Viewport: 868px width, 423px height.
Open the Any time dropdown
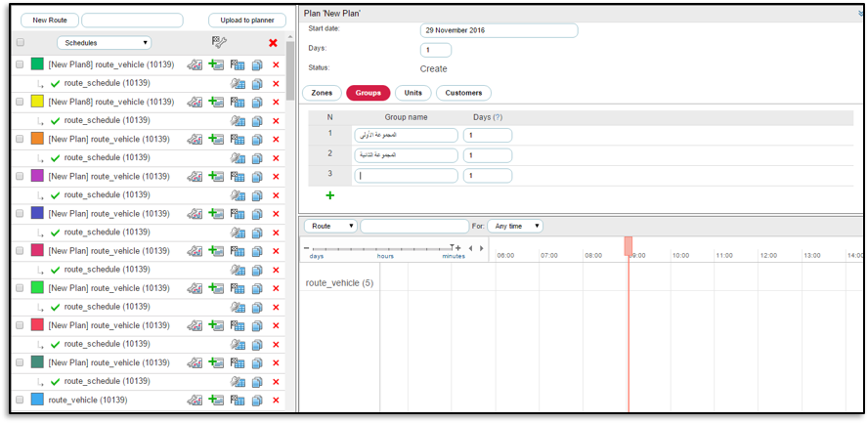click(515, 226)
